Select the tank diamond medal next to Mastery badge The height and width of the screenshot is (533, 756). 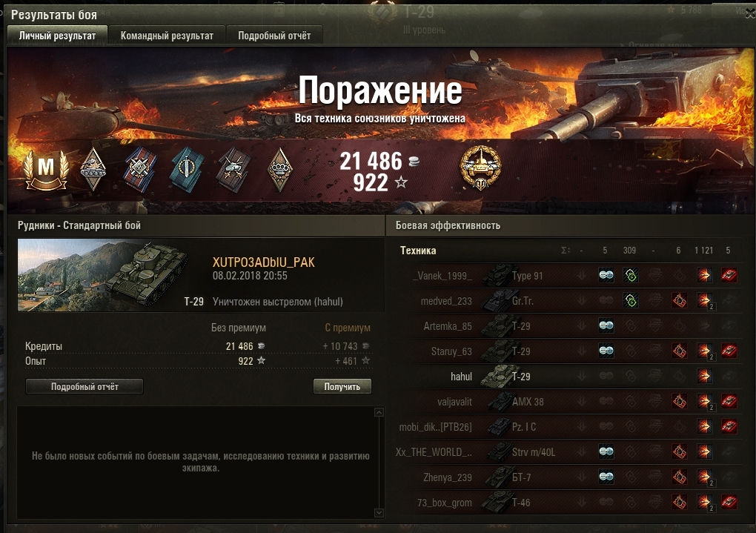[x=93, y=169]
